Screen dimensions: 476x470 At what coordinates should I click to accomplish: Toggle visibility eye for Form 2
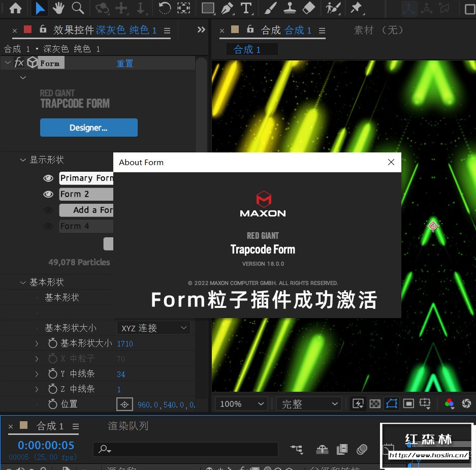(48, 194)
